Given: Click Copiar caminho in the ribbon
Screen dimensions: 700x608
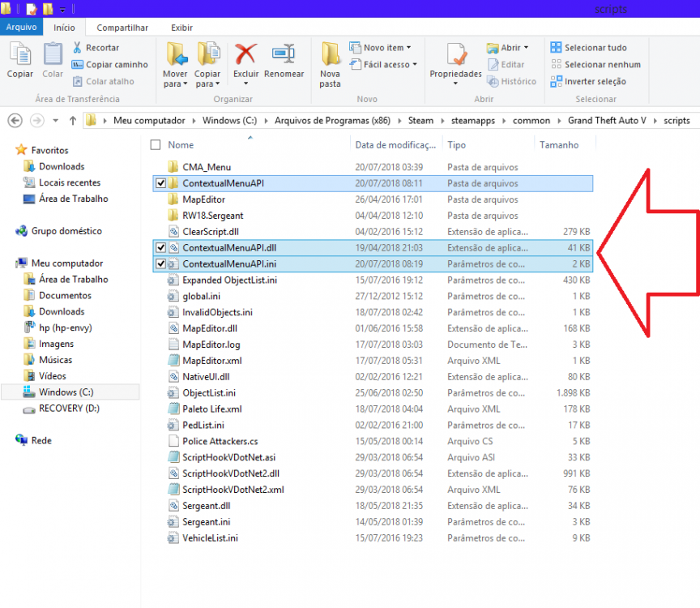Looking at the screenshot, I should 110,64.
